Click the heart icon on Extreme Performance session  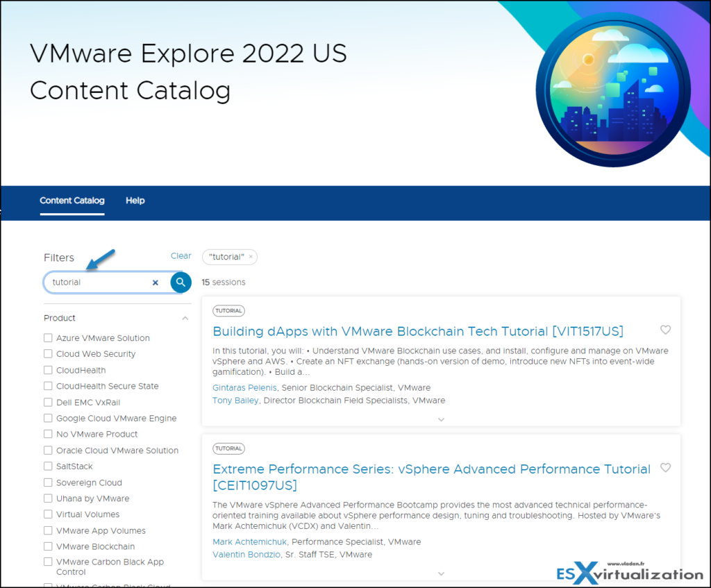[x=665, y=467]
